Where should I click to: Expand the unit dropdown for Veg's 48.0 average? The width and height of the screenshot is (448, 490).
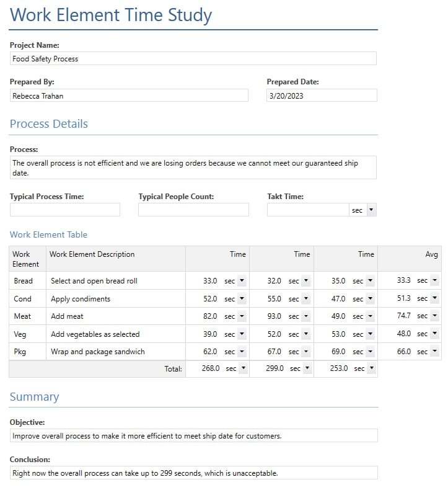[435, 334]
